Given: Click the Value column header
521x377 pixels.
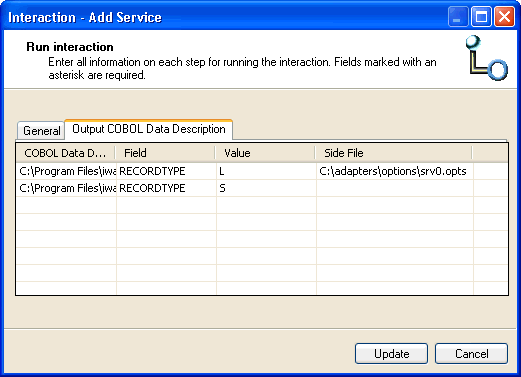Looking at the screenshot, I should coord(265,153).
